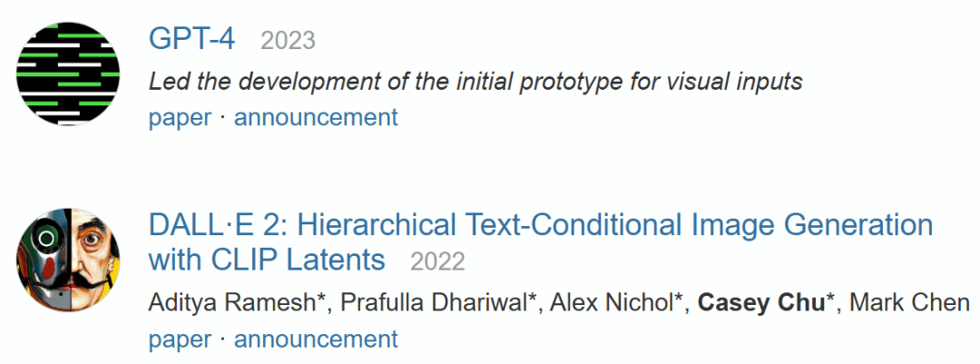Screen dimensions: 980x364
Task: Click the 2022 year label beside CLIP Latents
Action: click(x=437, y=262)
